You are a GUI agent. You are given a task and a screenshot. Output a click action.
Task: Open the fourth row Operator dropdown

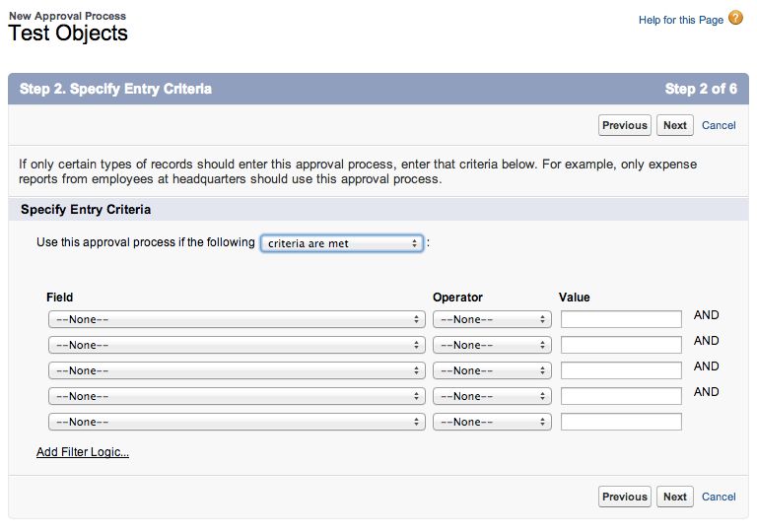491,396
